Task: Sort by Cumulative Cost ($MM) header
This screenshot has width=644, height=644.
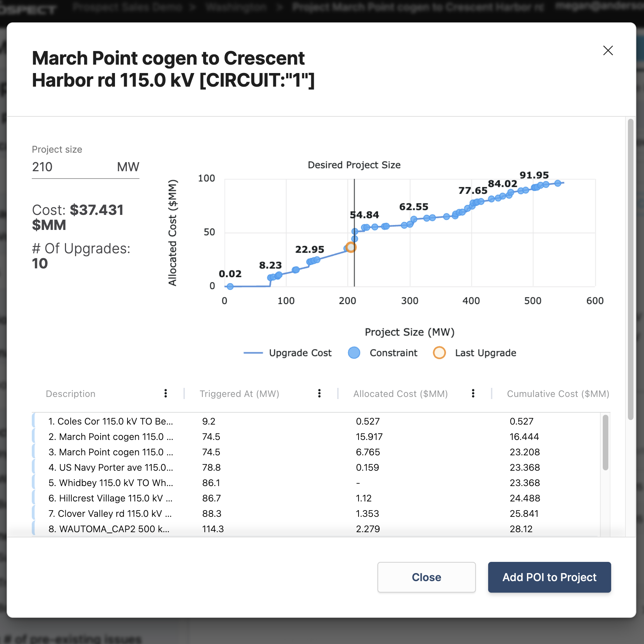Action: tap(558, 394)
